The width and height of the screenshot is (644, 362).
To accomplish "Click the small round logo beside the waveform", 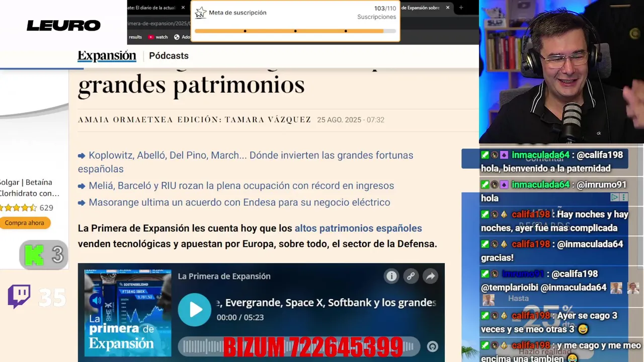I will pos(432,346).
